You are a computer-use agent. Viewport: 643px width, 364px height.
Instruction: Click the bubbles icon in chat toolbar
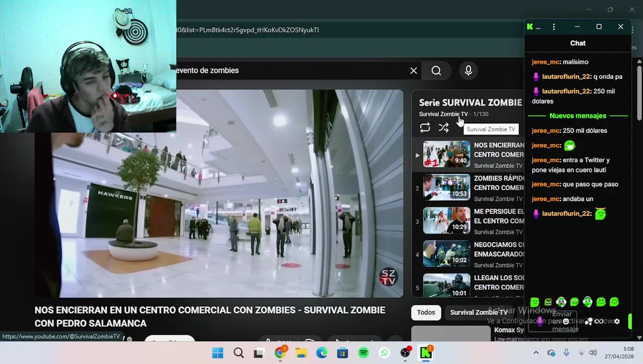588,322
